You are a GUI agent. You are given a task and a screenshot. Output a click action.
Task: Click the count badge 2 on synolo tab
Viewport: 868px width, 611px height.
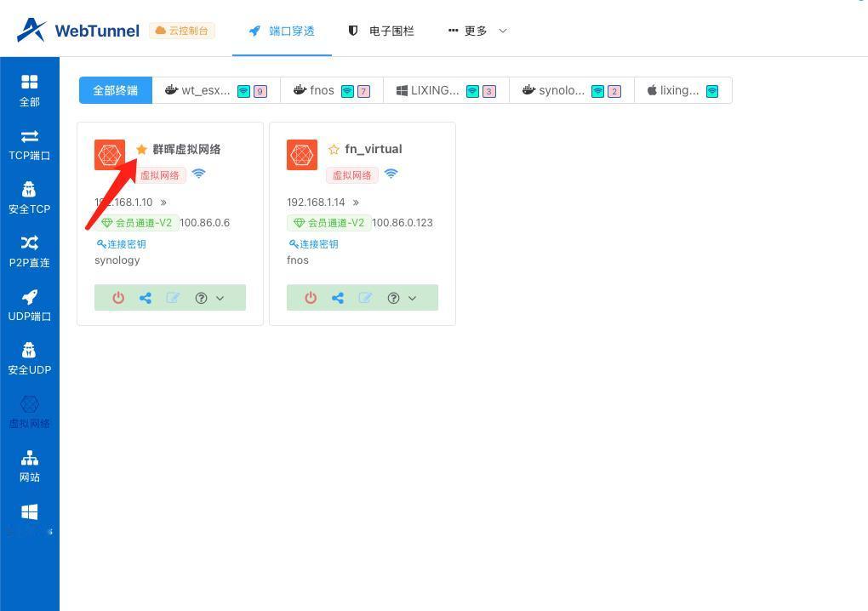click(x=614, y=91)
